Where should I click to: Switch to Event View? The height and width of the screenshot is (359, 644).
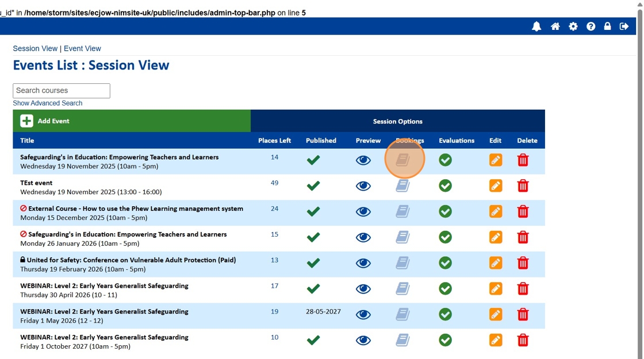(x=82, y=48)
